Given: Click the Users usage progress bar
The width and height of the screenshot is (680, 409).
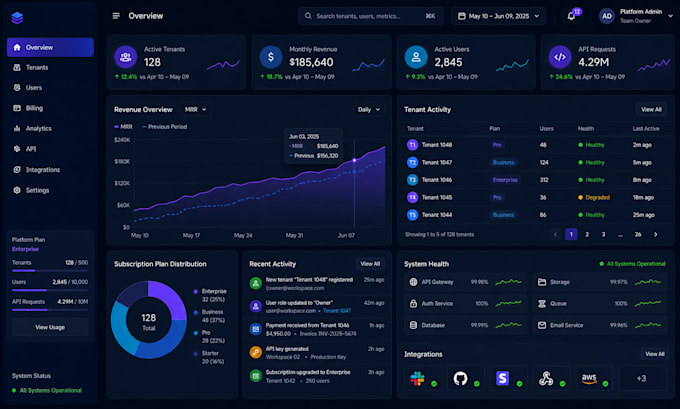Looking at the screenshot, I should pos(50,290).
